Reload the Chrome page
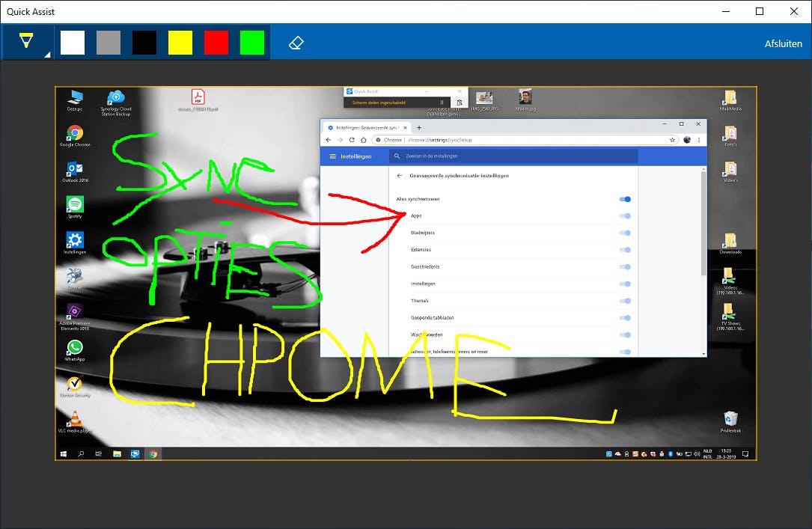Image resolution: width=812 pixels, height=529 pixels. 352,140
